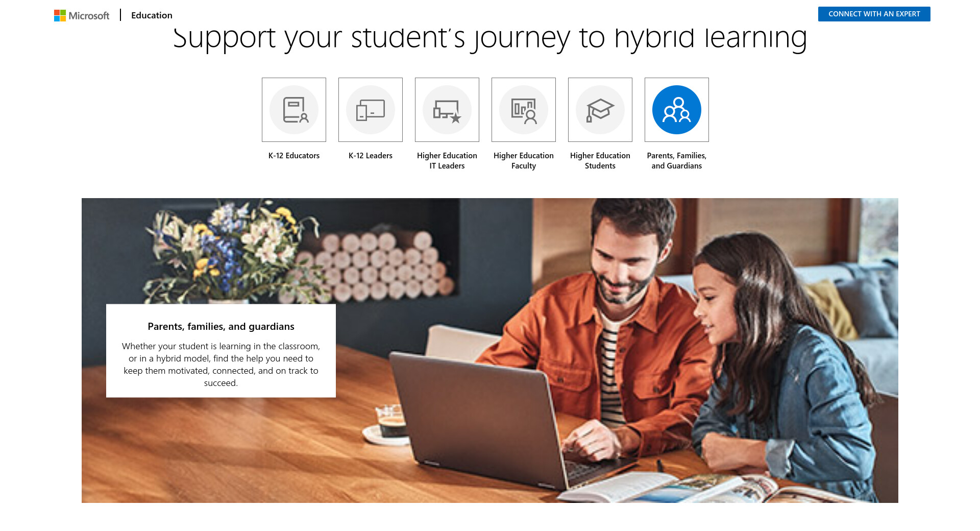Choose Higher Education IT Leaders icon
Image resolution: width=980 pixels, height=531 pixels.
447,110
